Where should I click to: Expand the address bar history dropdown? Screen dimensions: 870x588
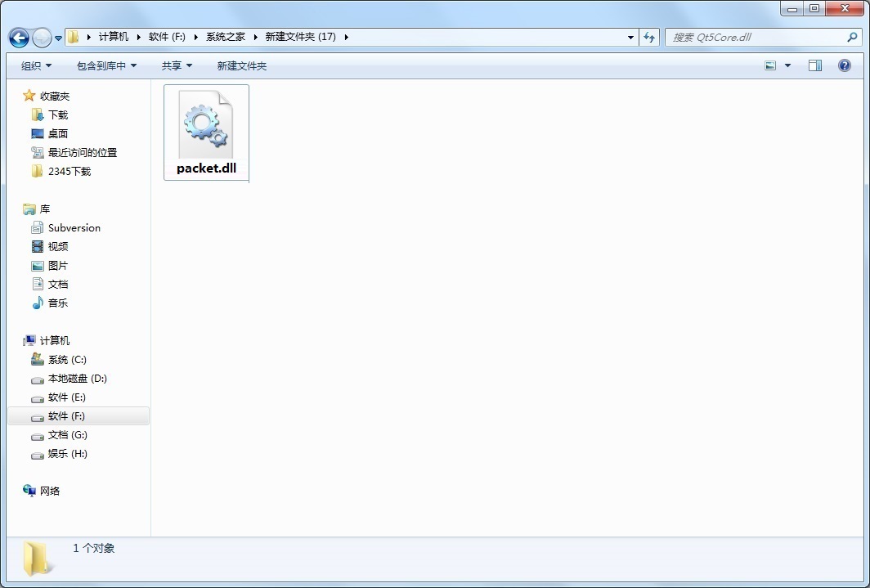point(630,37)
